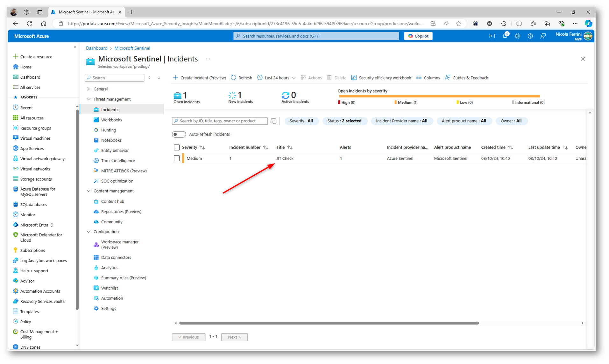609x364 pixels.
Task: Click Microsoft Sentinel breadcrumb link
Action: [x=132, y=48]
